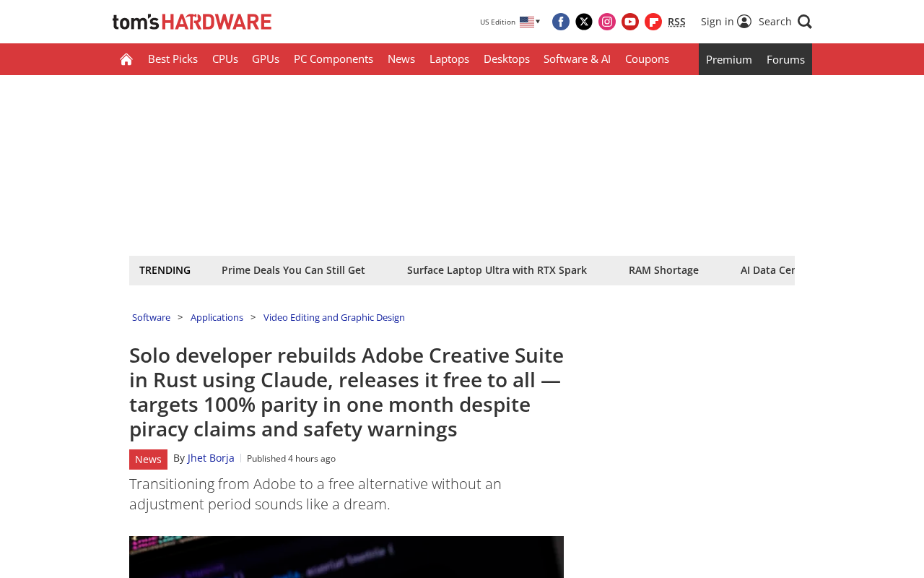Open the Best Picks menu item
This screenshot has width=924, height=578.
tap(173, 59)
